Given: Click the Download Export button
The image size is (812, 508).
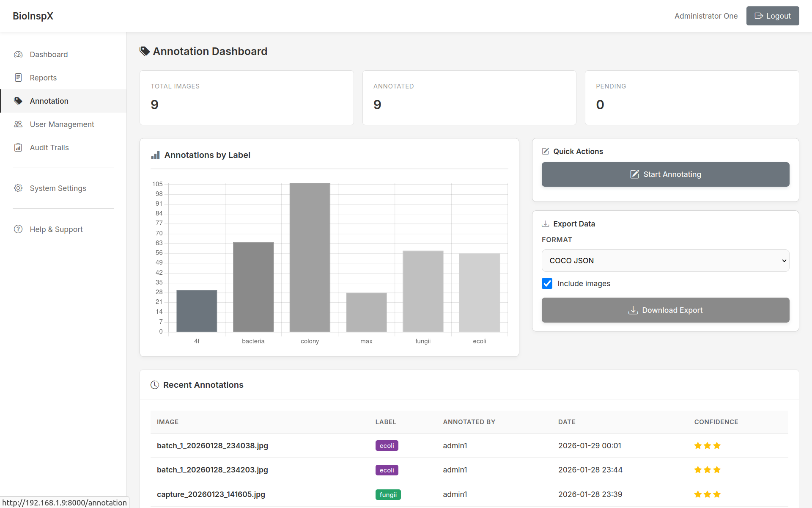Looking at the screenshot, I should coord(665,310).
